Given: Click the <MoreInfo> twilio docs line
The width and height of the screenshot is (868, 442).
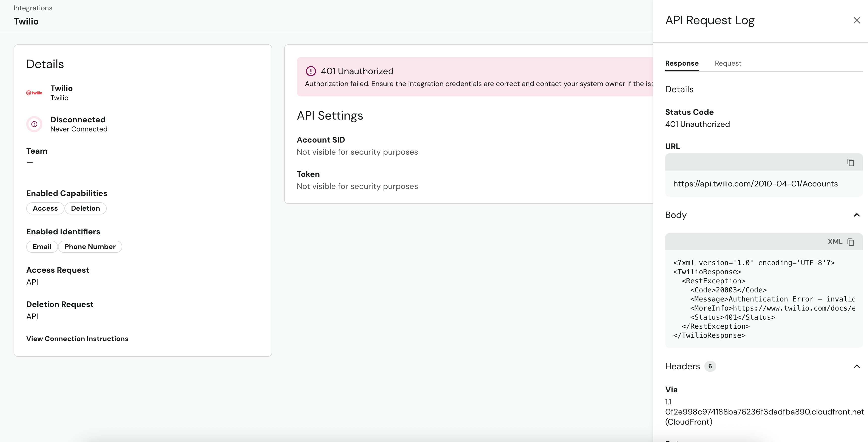Looking at the screenshot, I should point(772,308).
